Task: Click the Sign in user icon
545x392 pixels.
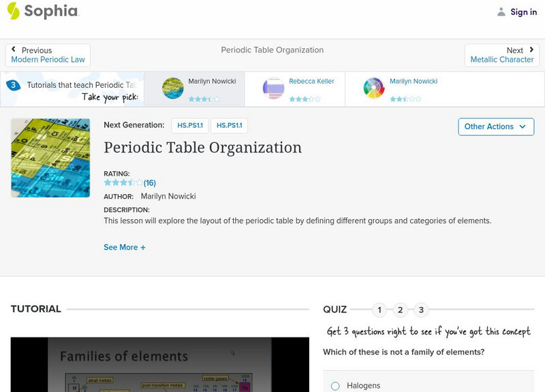Action: pyautogui.click(x=501, y=12)
